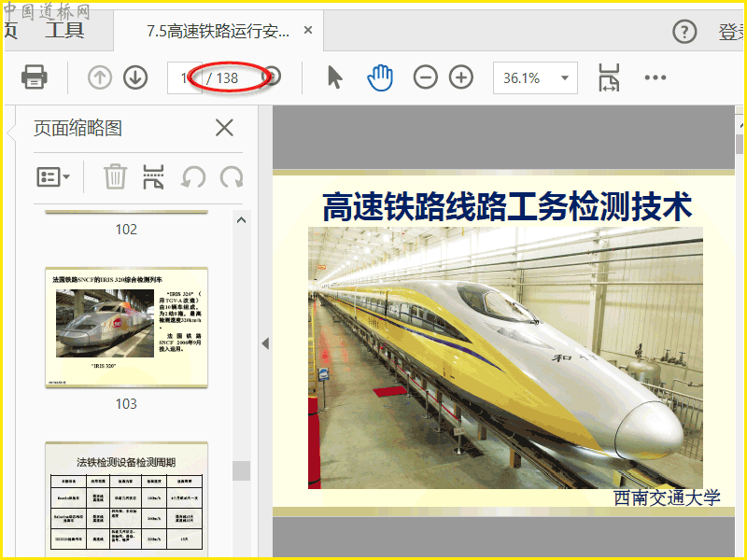Click the thumbnail panel page-break icon

pyautogui.click(x=153, y=176)
